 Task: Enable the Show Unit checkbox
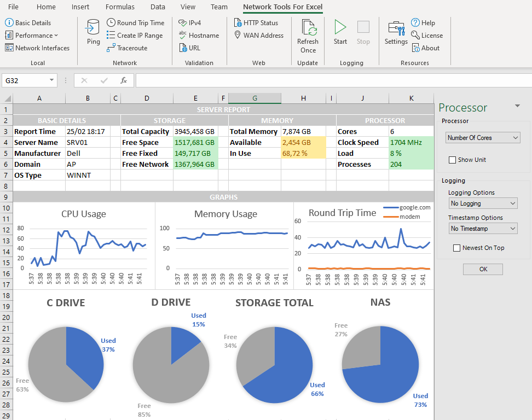[452, 160]
